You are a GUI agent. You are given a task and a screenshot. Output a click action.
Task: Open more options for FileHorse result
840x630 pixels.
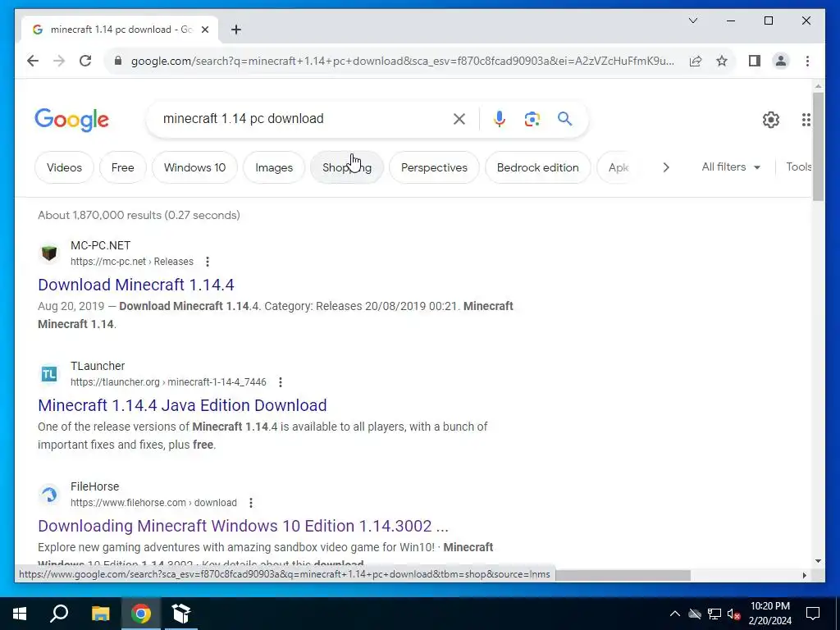[251, 503]
